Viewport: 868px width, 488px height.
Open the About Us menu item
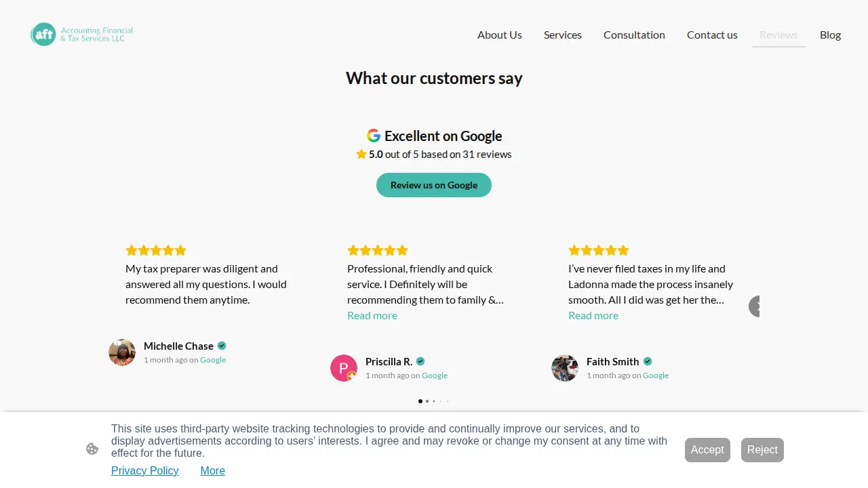[x=500, y=35]
